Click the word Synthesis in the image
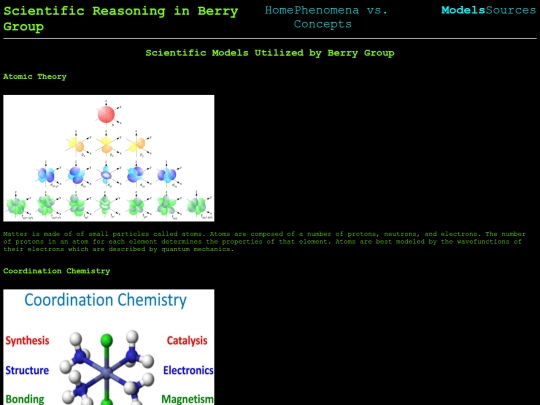 (28, 341)
